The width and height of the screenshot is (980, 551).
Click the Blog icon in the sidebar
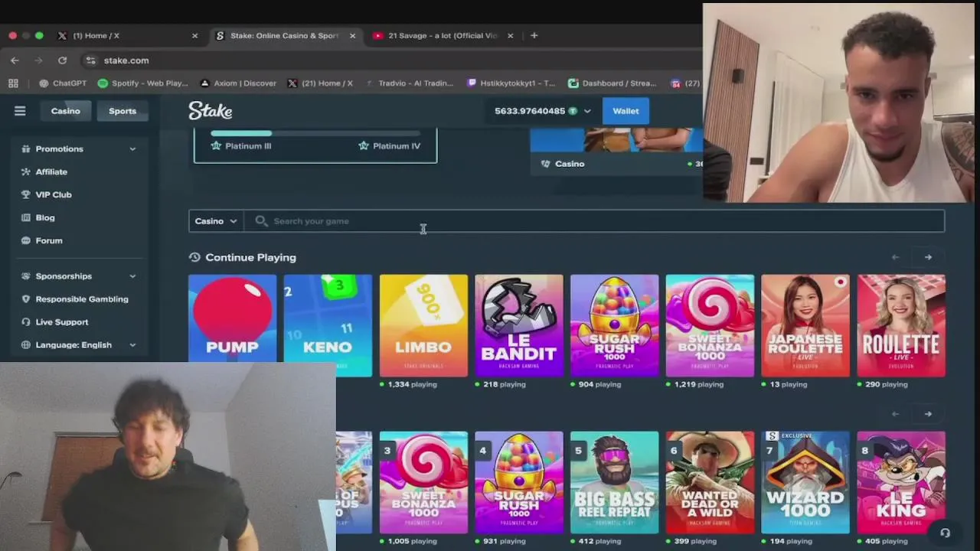click(26, 218)
